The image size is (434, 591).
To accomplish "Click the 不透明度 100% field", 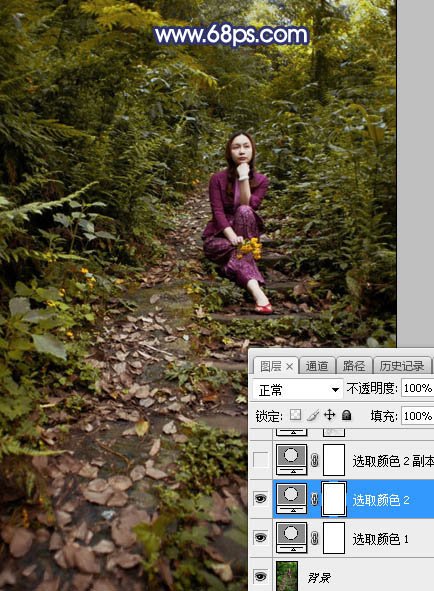I will [x=417, y=388].
